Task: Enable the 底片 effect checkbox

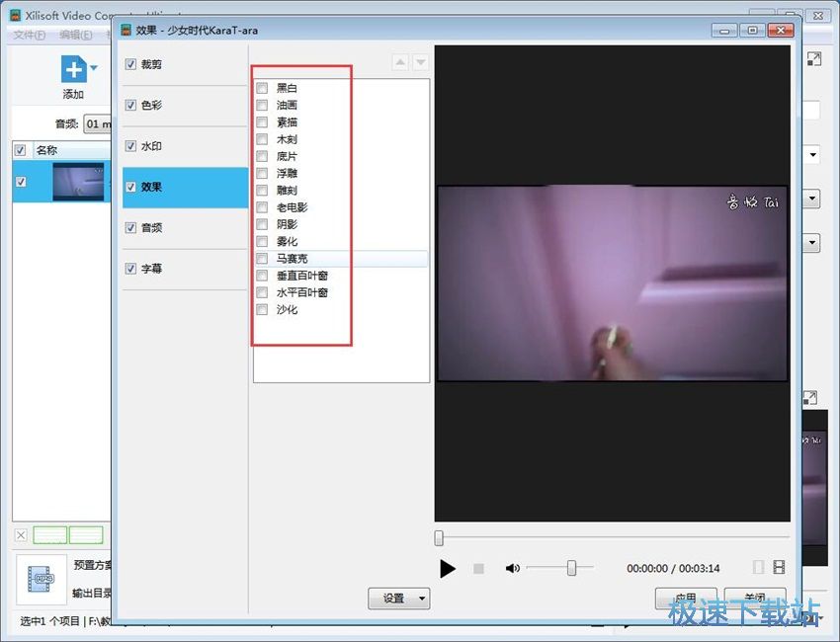Action: click(262, 156)
